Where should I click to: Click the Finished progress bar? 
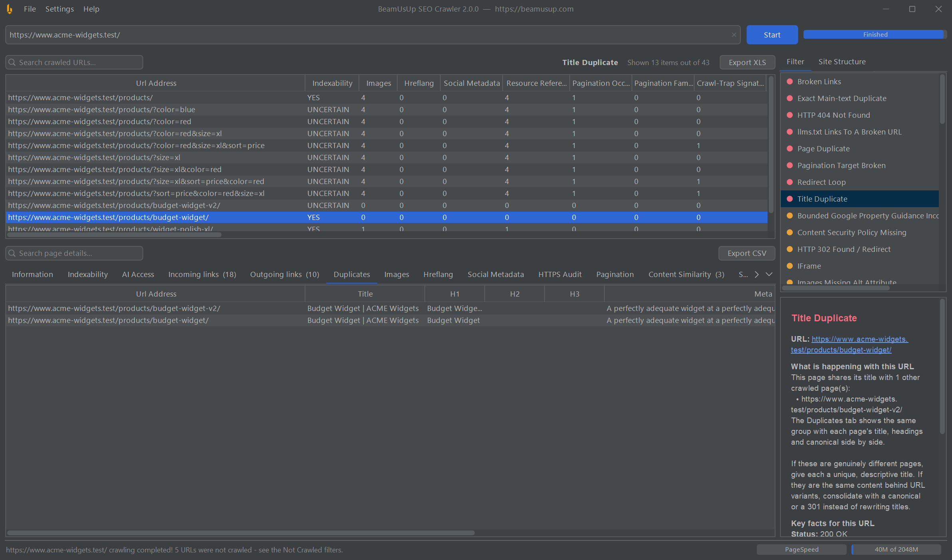coord(875,35)
